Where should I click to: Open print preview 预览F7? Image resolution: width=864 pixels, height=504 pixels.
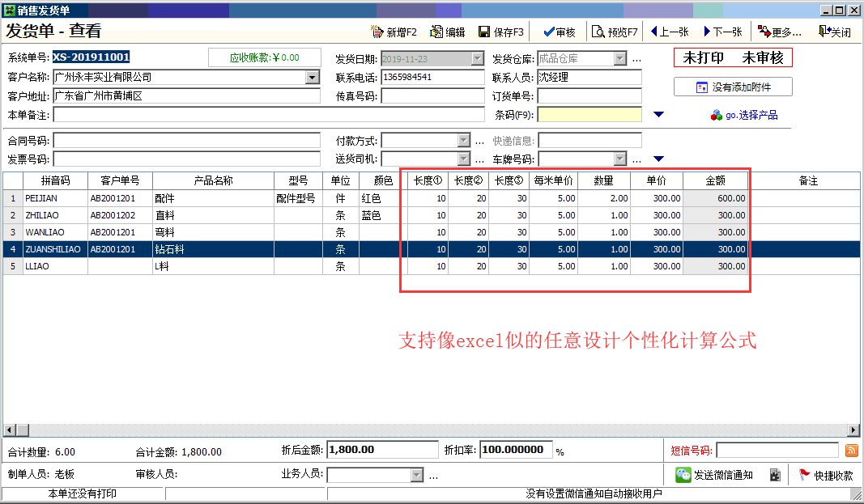615,32
